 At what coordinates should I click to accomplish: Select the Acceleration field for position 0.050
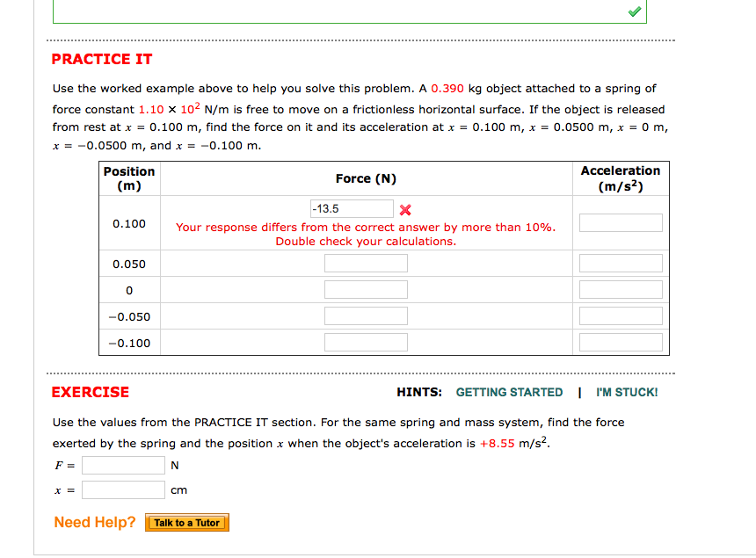tap(620, 263)
